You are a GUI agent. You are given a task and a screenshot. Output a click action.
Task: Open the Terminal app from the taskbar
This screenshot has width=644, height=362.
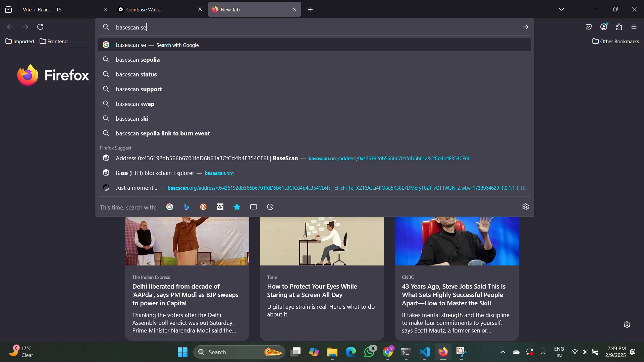tap(406, 352)
